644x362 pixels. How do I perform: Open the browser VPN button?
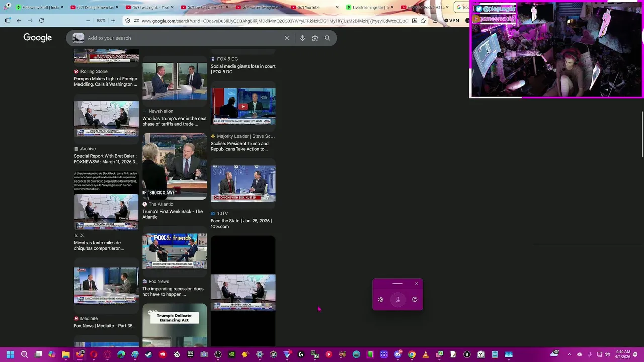[x=452, y=21]
